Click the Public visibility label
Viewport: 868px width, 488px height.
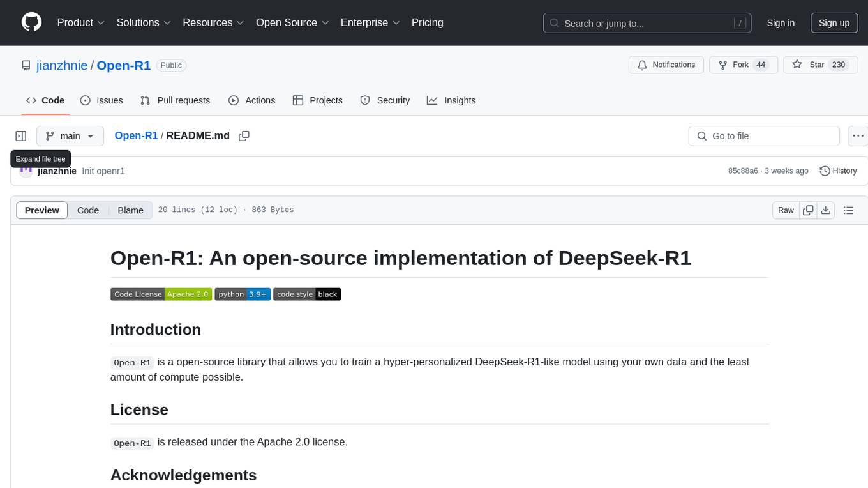171,66
